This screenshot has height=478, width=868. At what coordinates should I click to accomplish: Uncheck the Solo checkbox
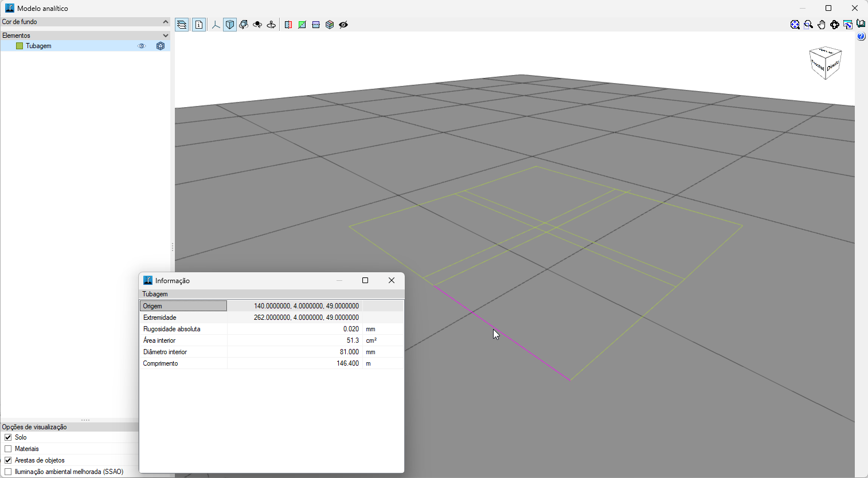8,437
